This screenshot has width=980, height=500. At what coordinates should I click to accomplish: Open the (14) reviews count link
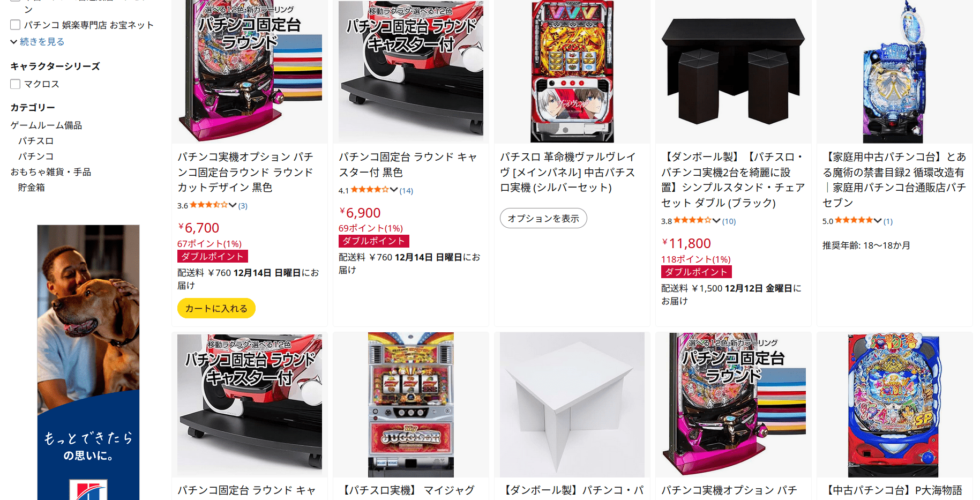pos(406,190)
